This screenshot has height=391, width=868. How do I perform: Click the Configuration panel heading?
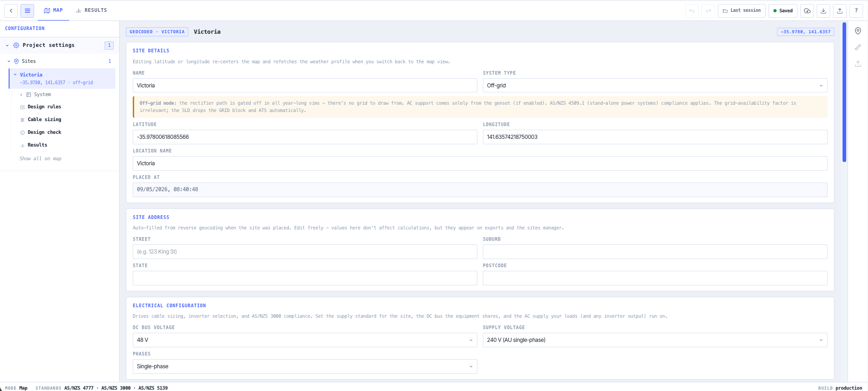(25, 29)
